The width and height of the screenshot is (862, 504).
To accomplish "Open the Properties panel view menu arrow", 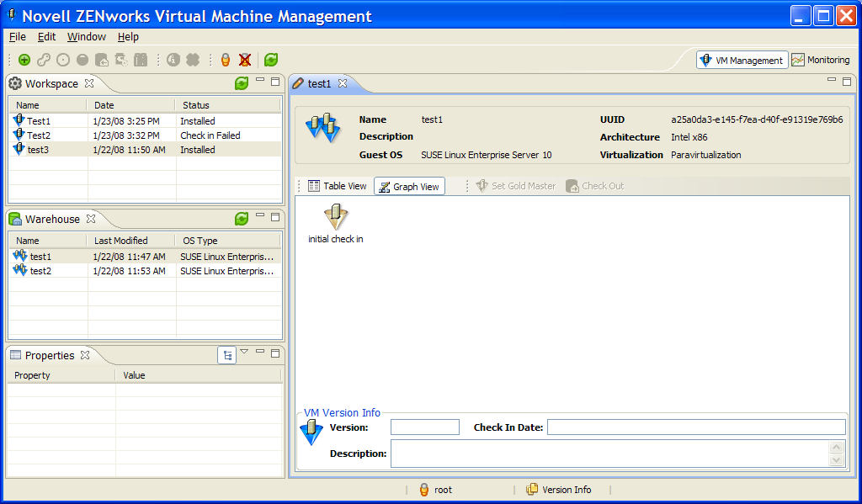I will [x=244, y=352].
